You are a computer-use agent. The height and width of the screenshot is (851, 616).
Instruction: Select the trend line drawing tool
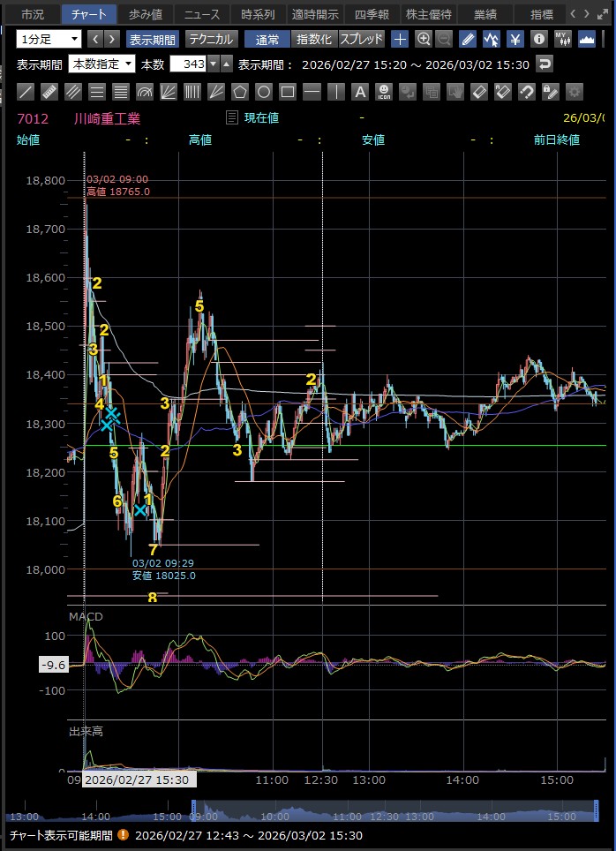pos(26,92)
